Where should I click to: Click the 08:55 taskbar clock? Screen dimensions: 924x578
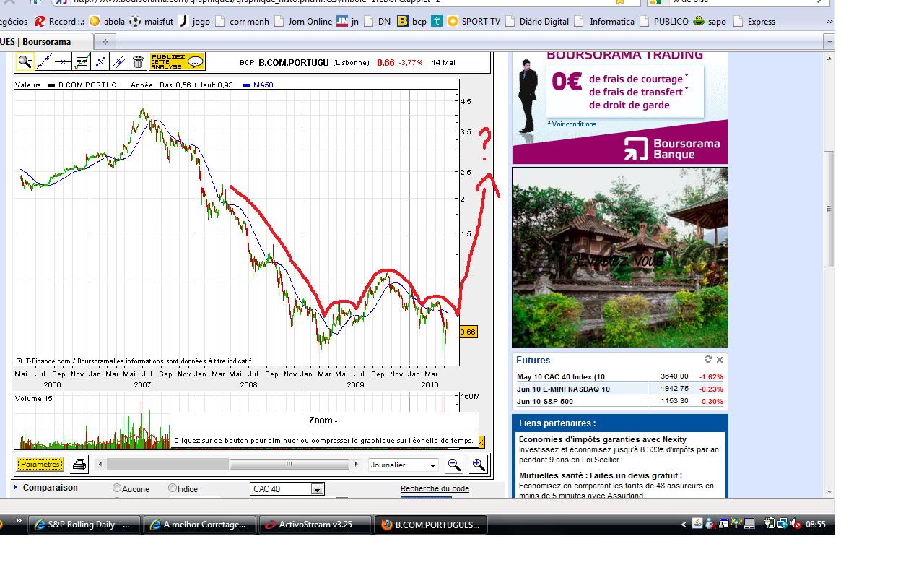click(x=816, y=525)
